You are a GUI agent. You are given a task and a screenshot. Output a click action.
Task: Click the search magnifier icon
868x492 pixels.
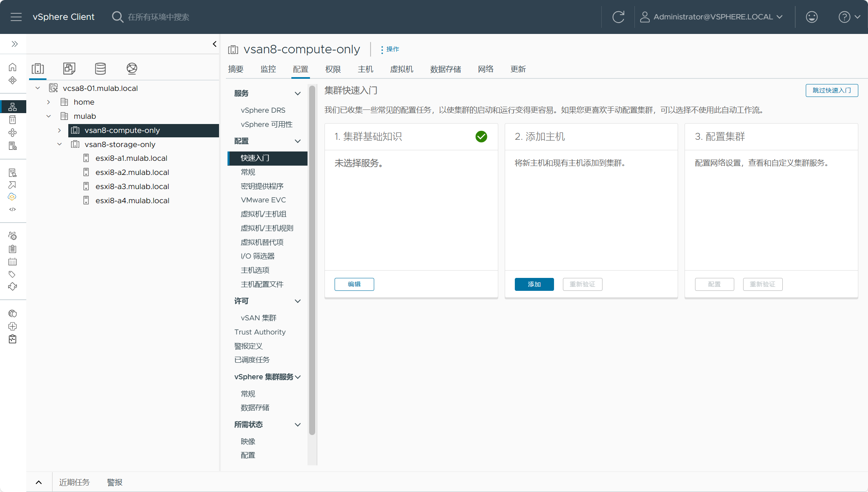pyautogui.click(x=117, y=17)
